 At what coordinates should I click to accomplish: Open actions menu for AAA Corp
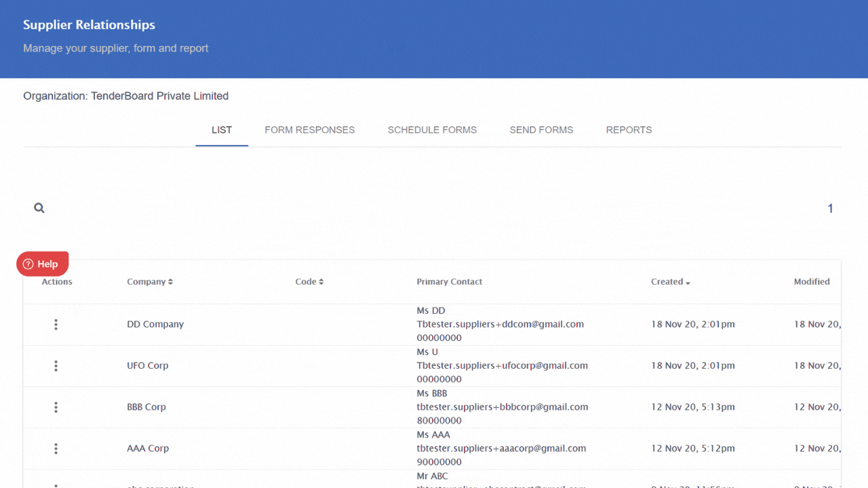click(x=56, y=449)
